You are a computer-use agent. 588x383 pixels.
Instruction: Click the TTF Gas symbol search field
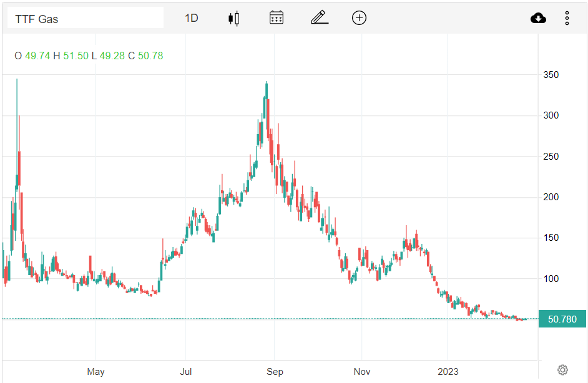point(86,18)
